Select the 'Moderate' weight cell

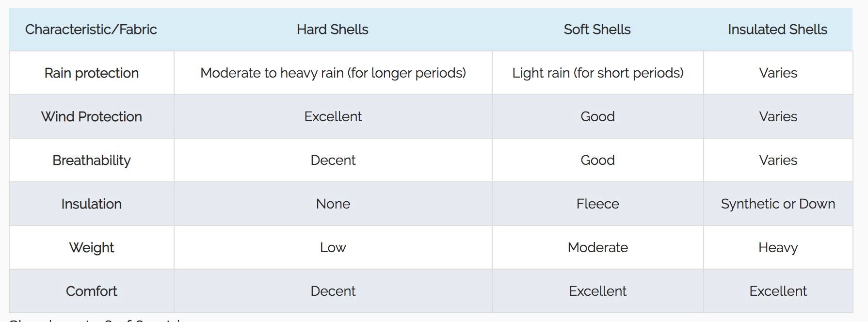(597, 247)
